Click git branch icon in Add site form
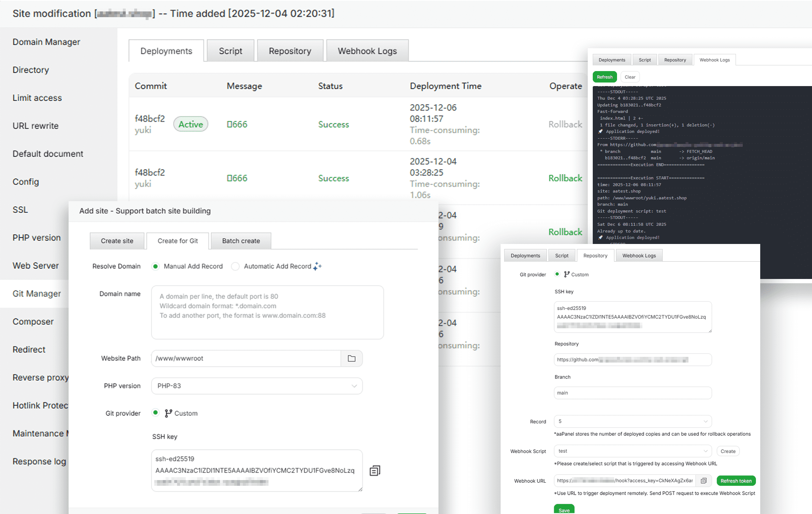The width and height of the screenshot is (812, 514). click(x=168, y=413)
